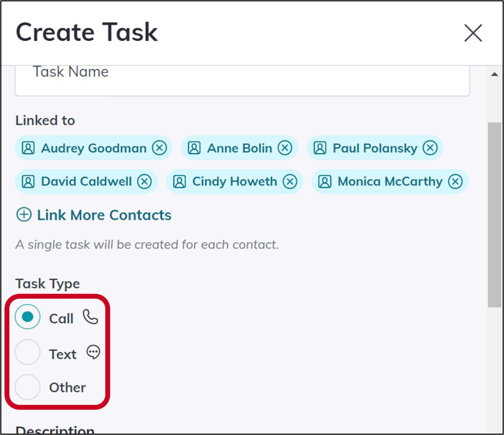Viewport: 504px width, 435px height.
Task: Select the Call task type radio
Action: 27,317
